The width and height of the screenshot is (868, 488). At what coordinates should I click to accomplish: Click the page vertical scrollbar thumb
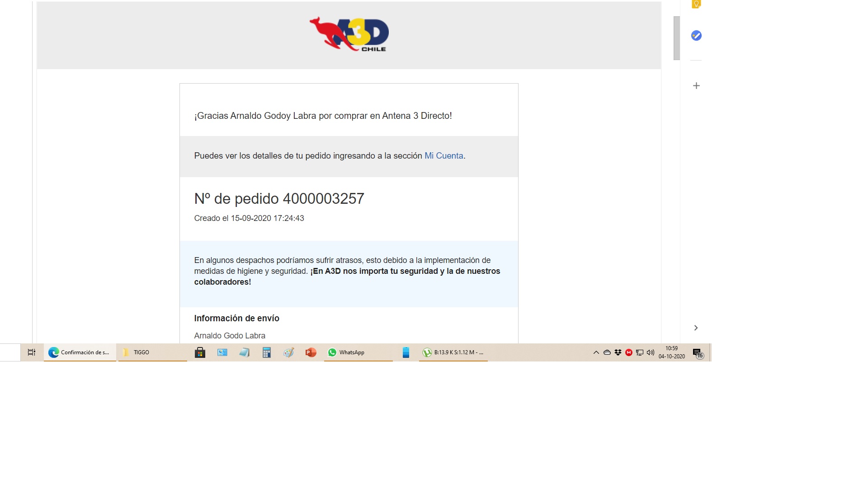pos(676,38)
